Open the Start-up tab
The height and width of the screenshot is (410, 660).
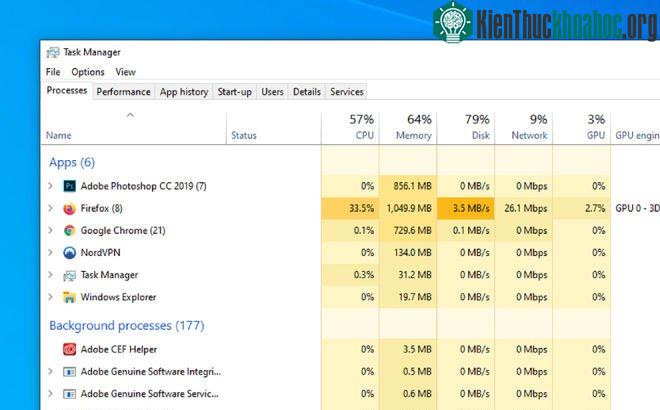click(234, 92)
